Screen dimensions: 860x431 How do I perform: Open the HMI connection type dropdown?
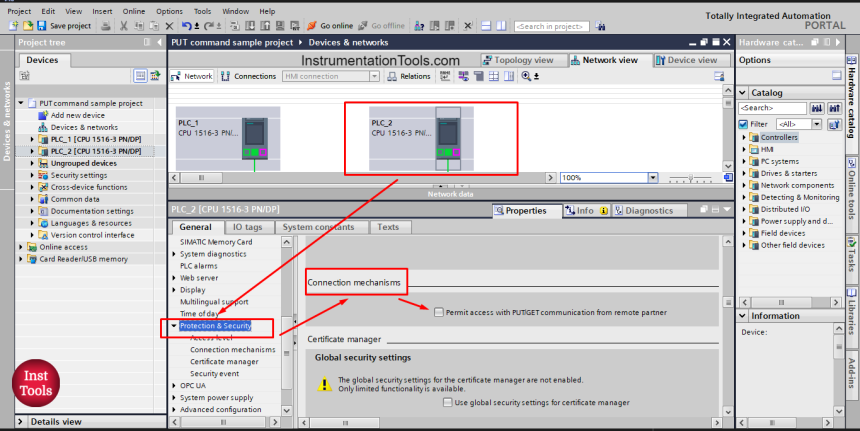tap(375, 76)
